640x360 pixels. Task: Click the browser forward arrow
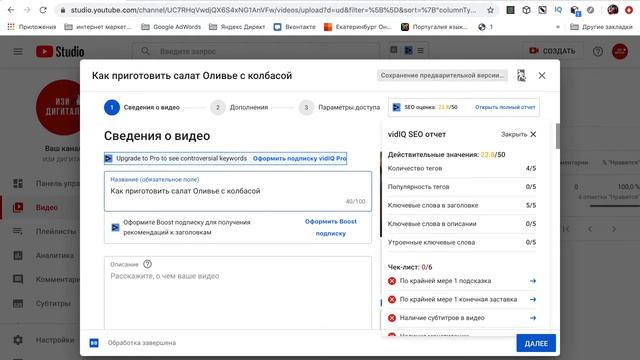click(x=27, y=10)
